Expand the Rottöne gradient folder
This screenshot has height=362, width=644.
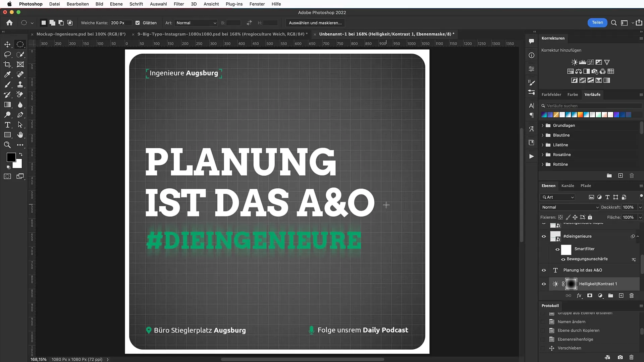[543, 164]
